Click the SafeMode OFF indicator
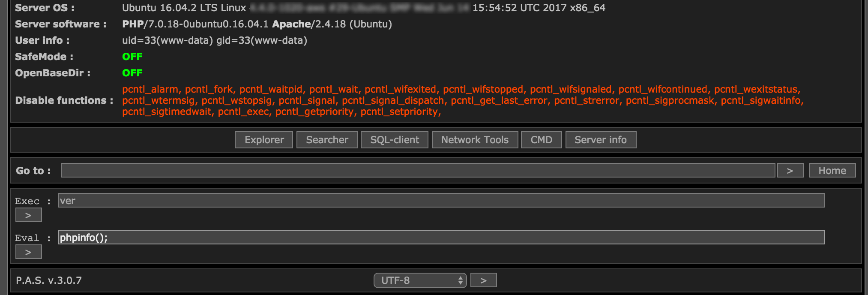 pyautogui.click(x=132, y=57)
